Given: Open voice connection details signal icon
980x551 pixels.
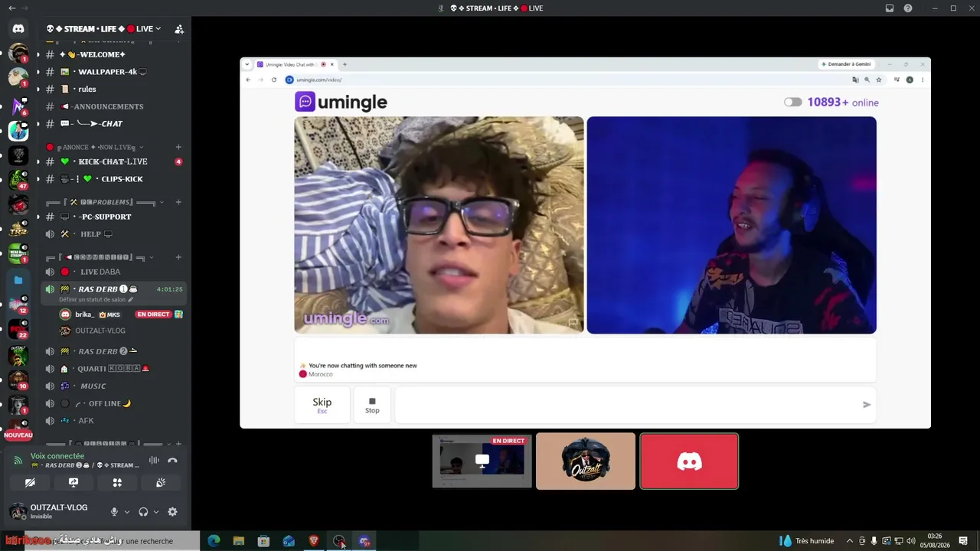Looking at the screenshot, I should click(x=18, y=460).
